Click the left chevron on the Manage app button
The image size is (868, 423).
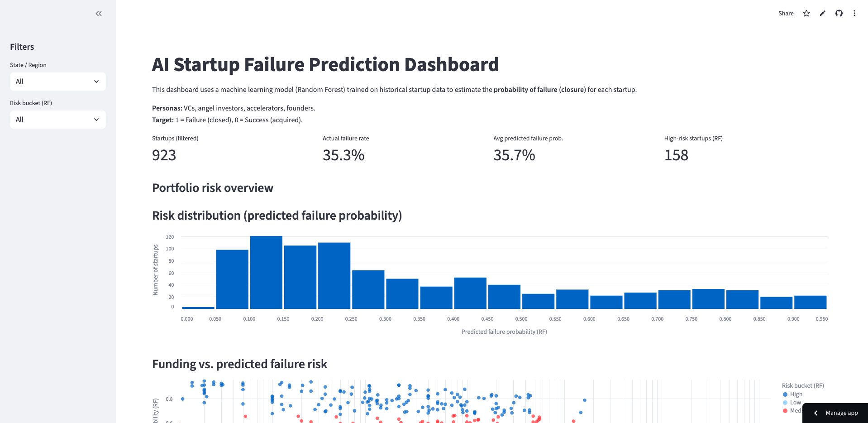[x=816, y=413]
